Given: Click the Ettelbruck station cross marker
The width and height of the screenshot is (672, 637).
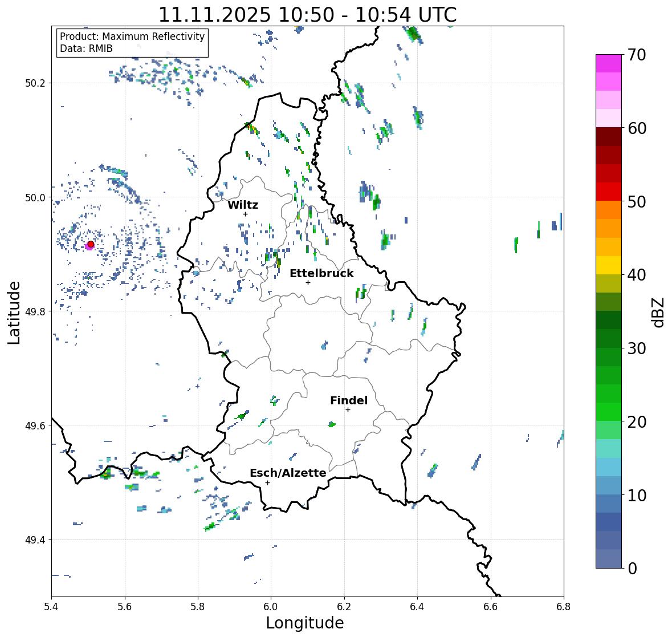Looking at the screenshot, I should point(308,282).
